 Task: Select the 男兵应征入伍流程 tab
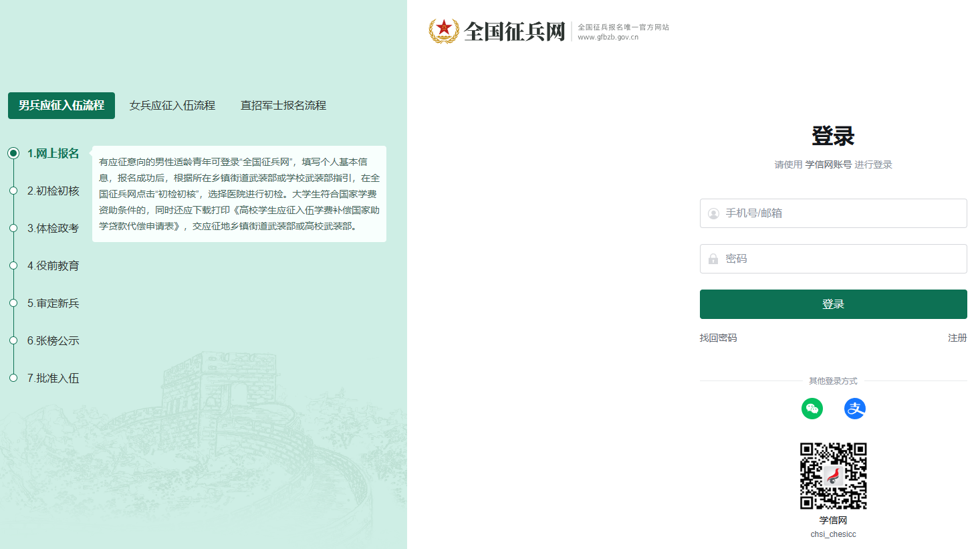pyautogui.click(x=62, y=106)
